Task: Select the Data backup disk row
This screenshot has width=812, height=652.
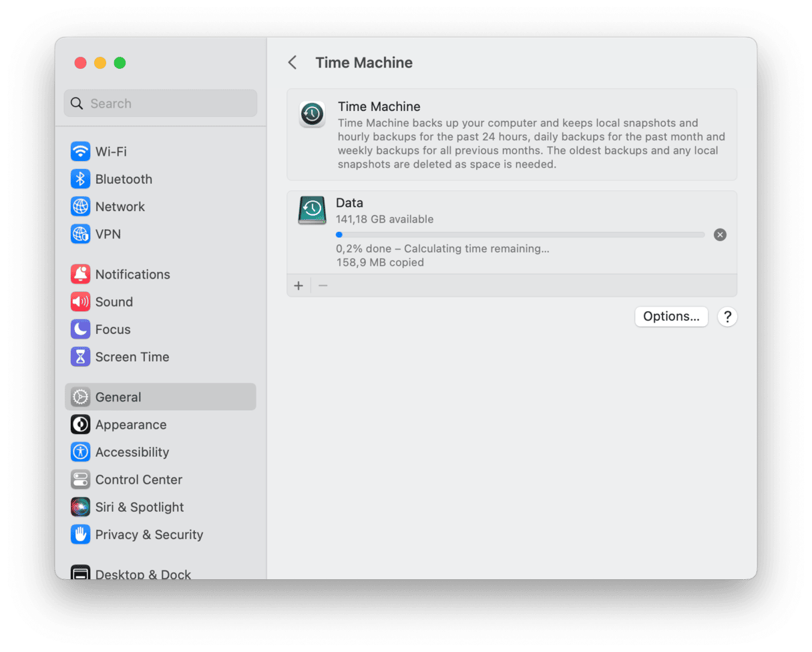Action: 512,232
